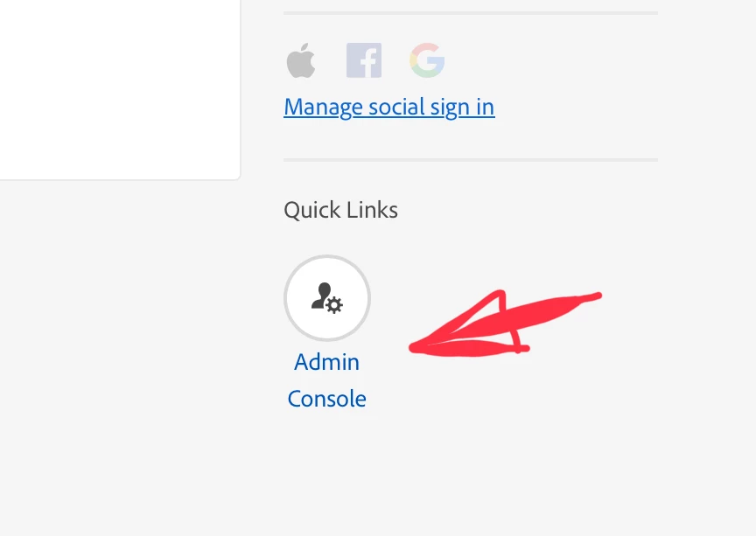Image resolution: width=756 pixels, height=536 pixels.
Task: Click the Quick Links heading
Action: pos(341,210)
